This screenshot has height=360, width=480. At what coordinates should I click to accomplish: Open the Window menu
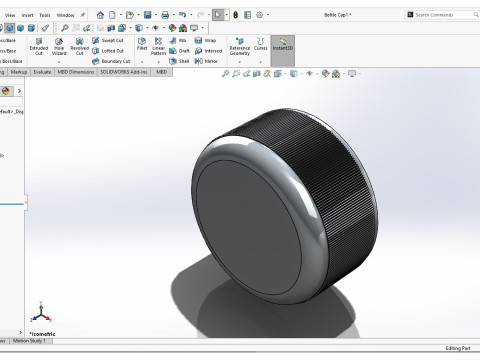pos(65,15)
